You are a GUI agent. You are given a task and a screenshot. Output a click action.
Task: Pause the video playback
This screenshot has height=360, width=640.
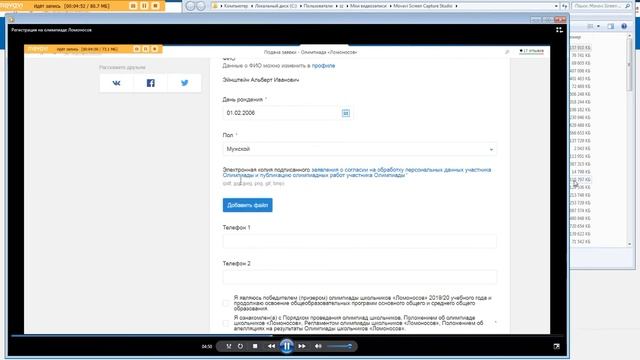(287, 346)
